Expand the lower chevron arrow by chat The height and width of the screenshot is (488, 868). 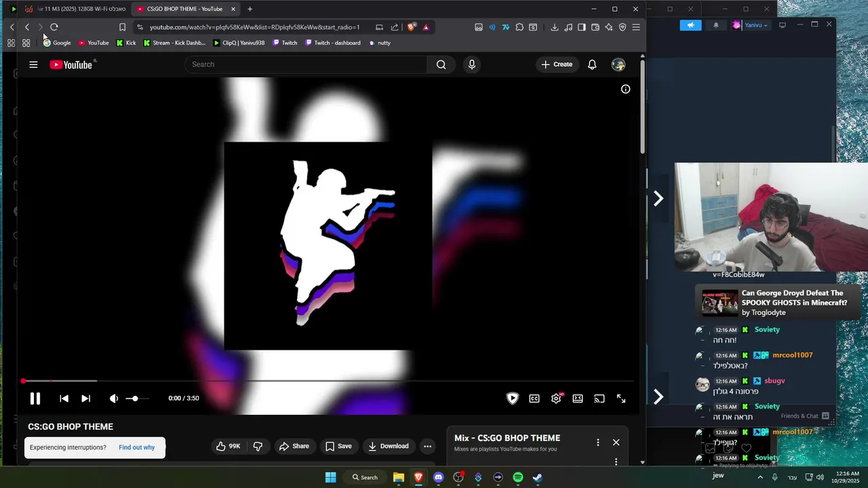tap(658, 396)
